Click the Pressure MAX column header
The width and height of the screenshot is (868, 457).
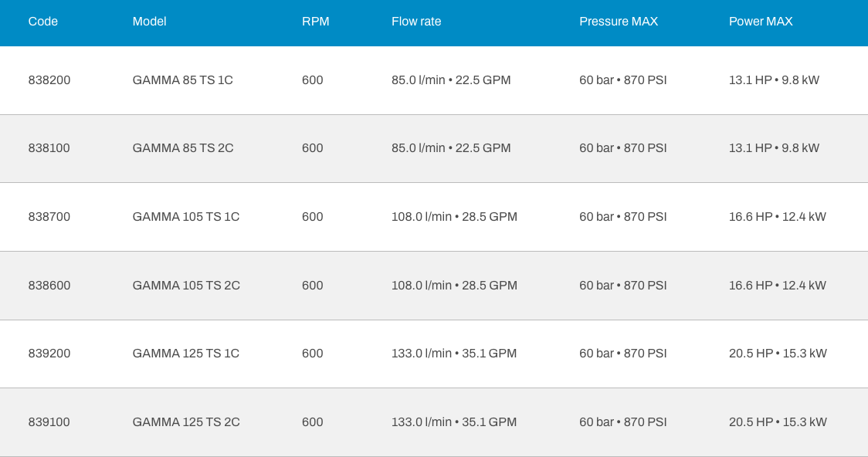(619, 22)
